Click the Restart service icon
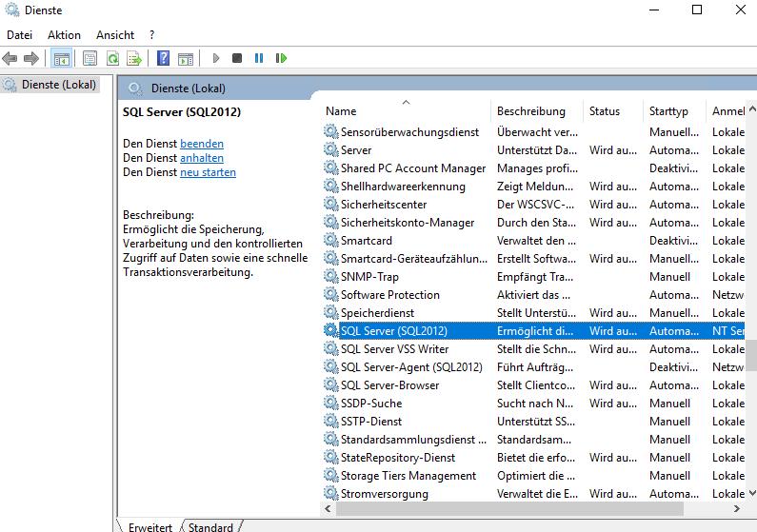This screenshot has height=532, width=757. coord(281,58)
